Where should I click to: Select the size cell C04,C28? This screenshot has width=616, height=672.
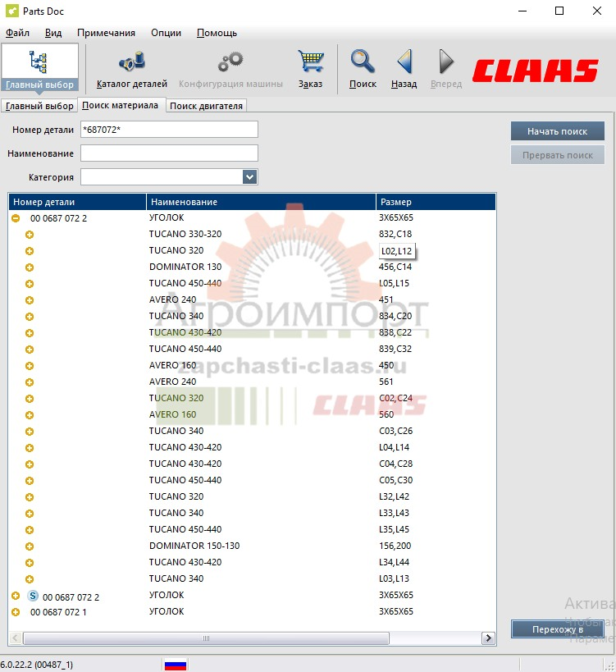396,464
